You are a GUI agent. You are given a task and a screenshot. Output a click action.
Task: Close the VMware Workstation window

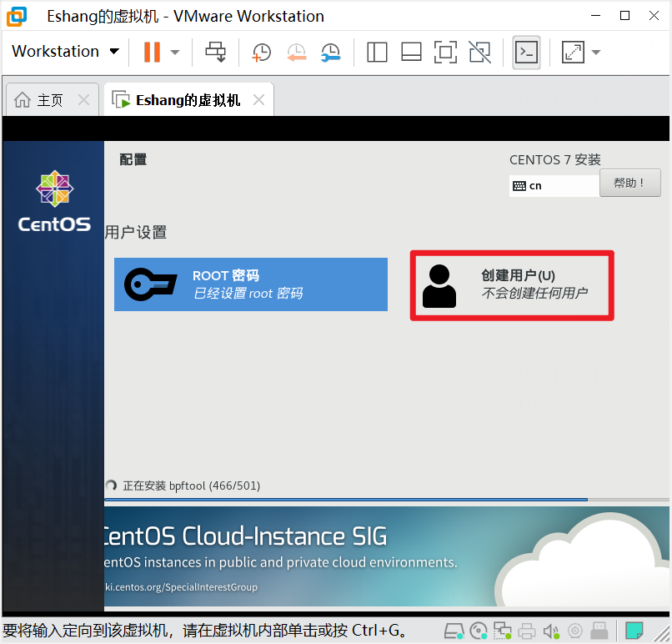654,16
